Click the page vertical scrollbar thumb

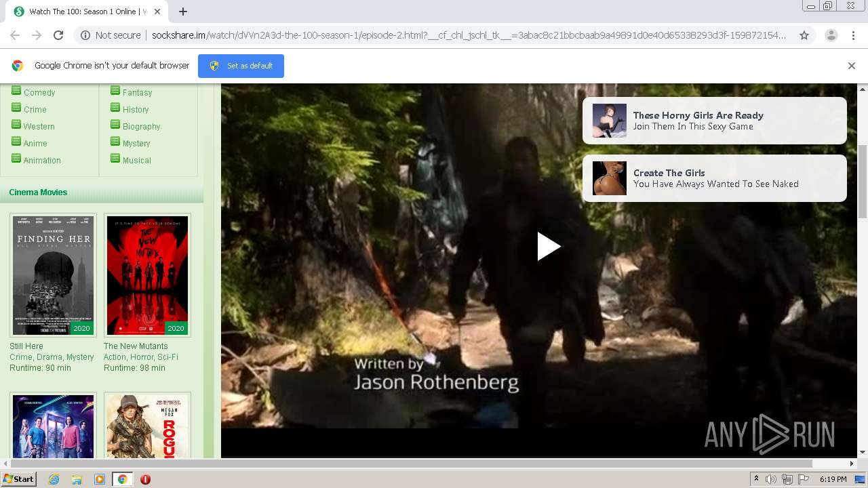863,181
